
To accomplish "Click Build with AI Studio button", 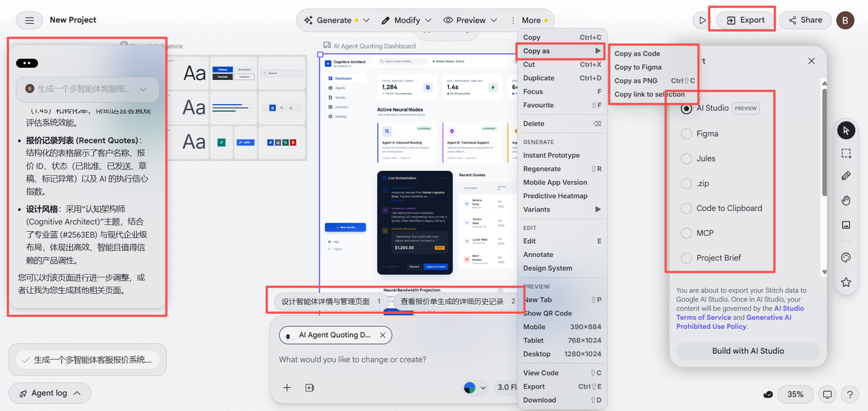I will pos(748,351).
